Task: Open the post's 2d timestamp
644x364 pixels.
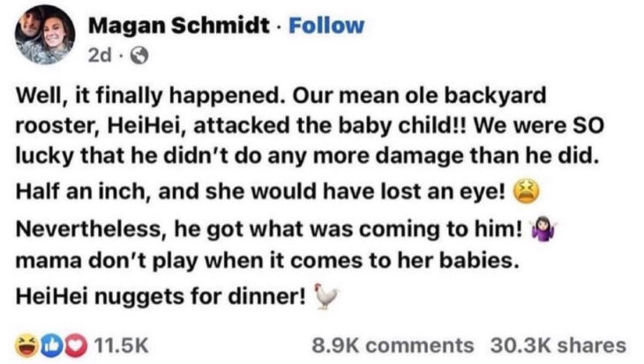Action: (x=100, y=53)
